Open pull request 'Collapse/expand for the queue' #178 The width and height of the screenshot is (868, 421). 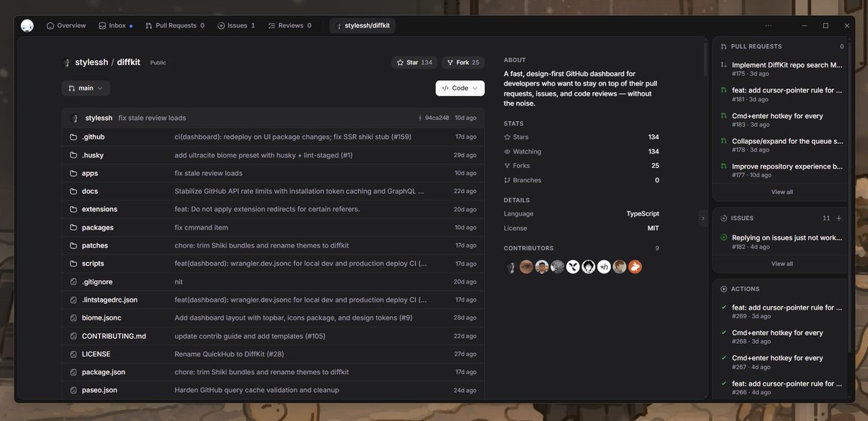(781, 145)
